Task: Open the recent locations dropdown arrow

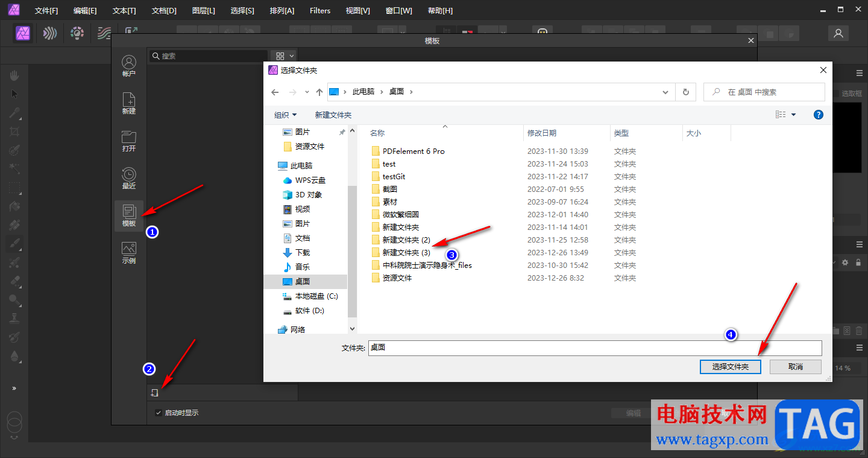Action: click(x=307, y=92)
